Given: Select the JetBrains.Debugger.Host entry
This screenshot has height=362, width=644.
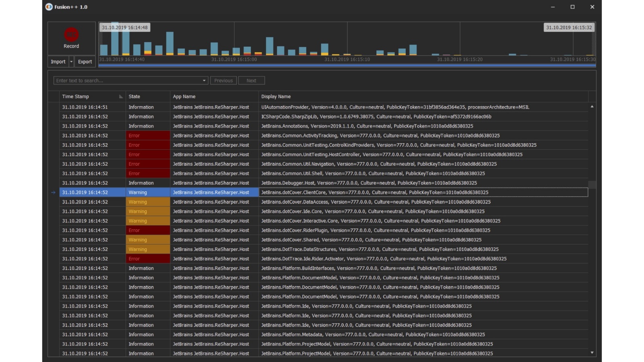Looking at the screenshot, I should (324, 183).
